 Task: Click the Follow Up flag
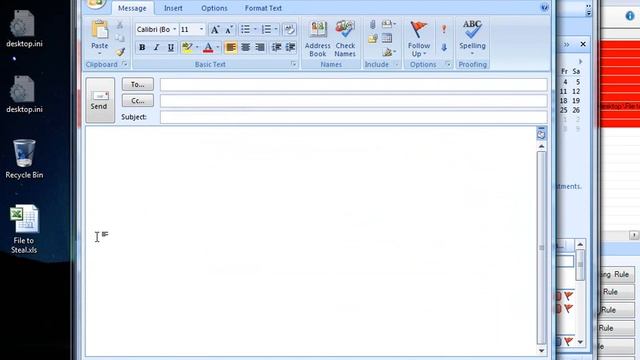click(x=419, y=39)
